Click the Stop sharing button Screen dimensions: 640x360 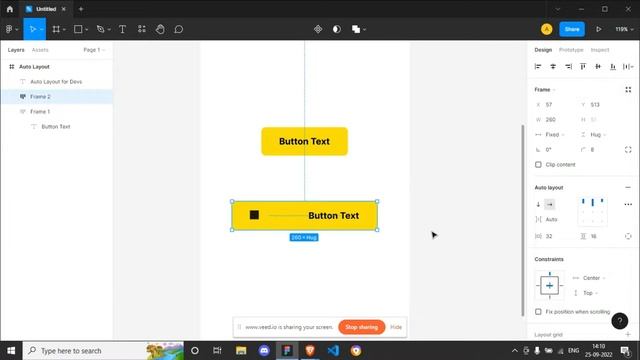point(362,327)
